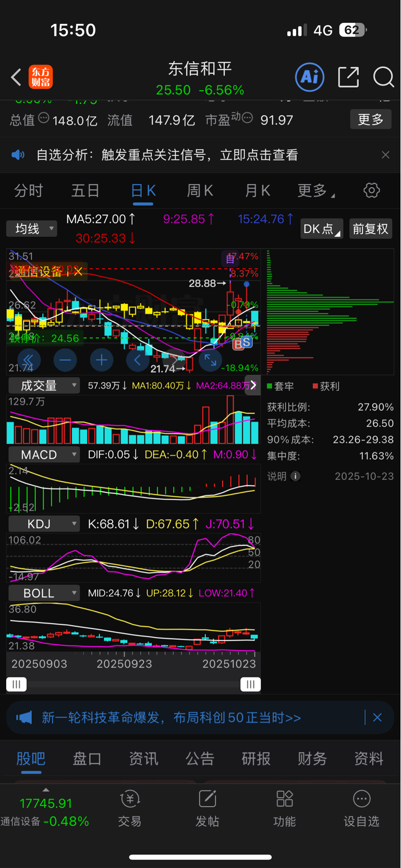
Task: Dismiss the 自选分析 notice
Action: coord(385,155)
